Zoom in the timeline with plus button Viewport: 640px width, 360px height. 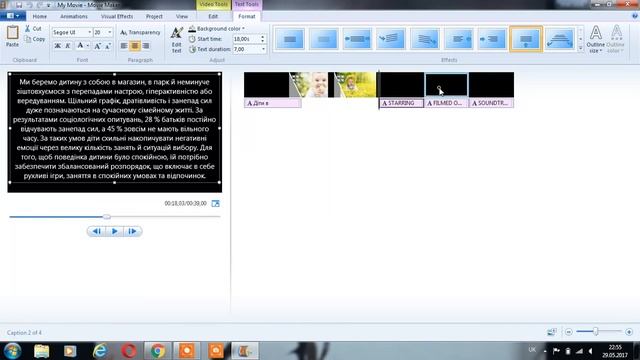[x=629, y=332]
